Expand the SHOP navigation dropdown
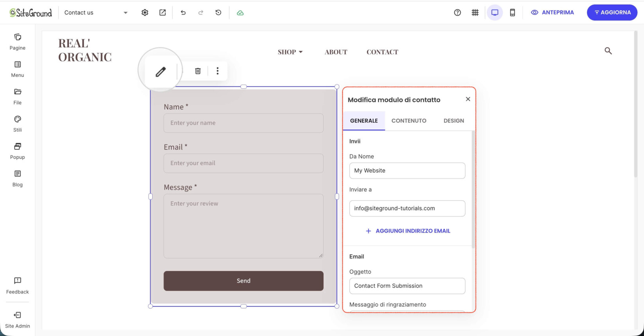This screenshot has width=644, height=336. [290, 52]
